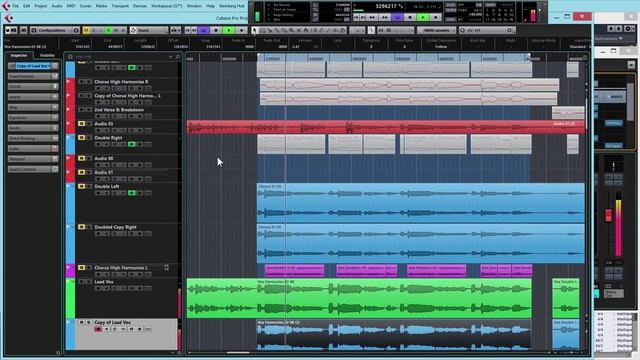The width and height of the screenshot is (640, 360).
Task: Open the Steinberg Hub menu
Action: pos(232,6)
